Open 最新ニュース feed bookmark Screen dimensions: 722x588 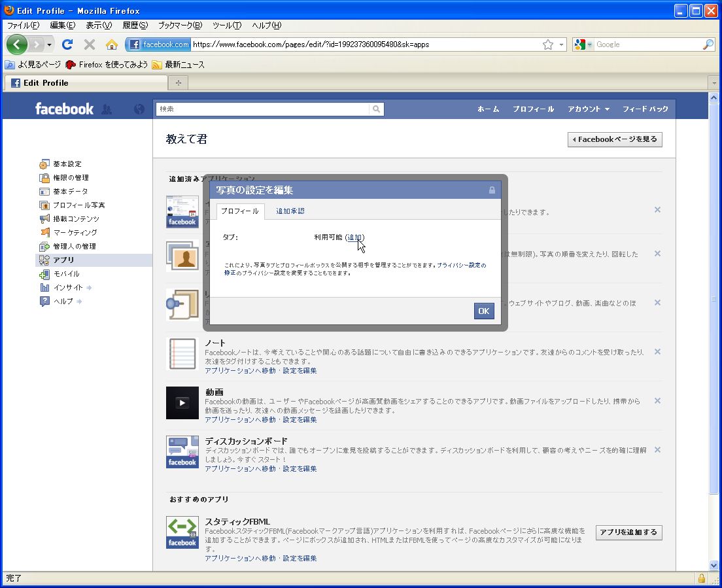click(179, 65)
